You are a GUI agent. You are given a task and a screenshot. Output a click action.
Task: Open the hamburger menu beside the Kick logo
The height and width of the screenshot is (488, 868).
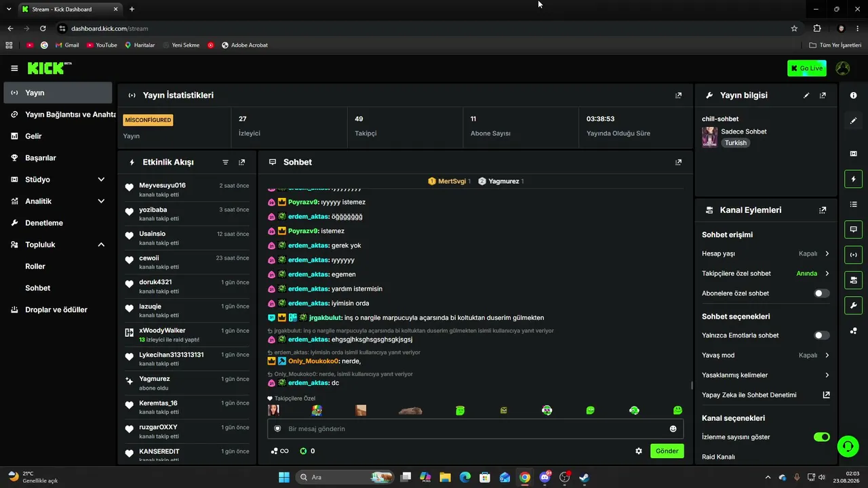coord(14,68)
